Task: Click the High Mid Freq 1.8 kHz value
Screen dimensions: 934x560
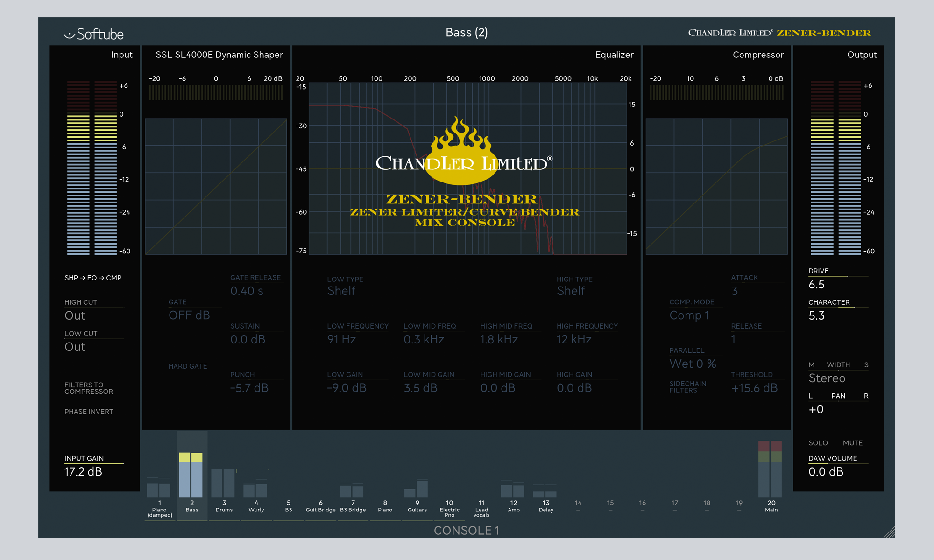Action: (x=499, y=340)
